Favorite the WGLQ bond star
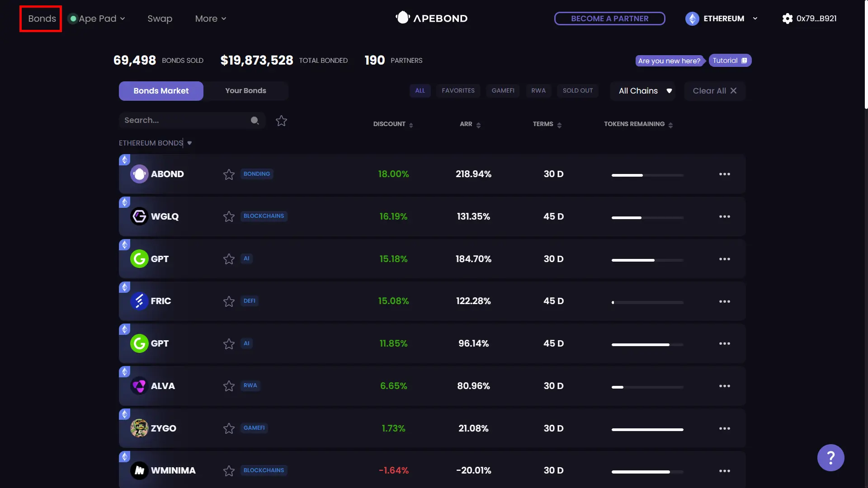 tap(229, 216)
